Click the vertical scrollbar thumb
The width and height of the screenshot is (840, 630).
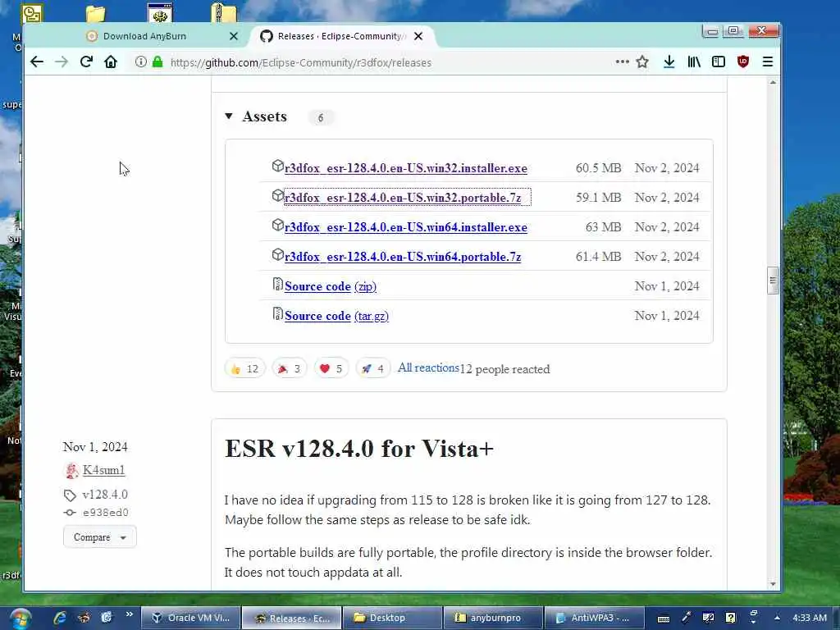[773, 281]
